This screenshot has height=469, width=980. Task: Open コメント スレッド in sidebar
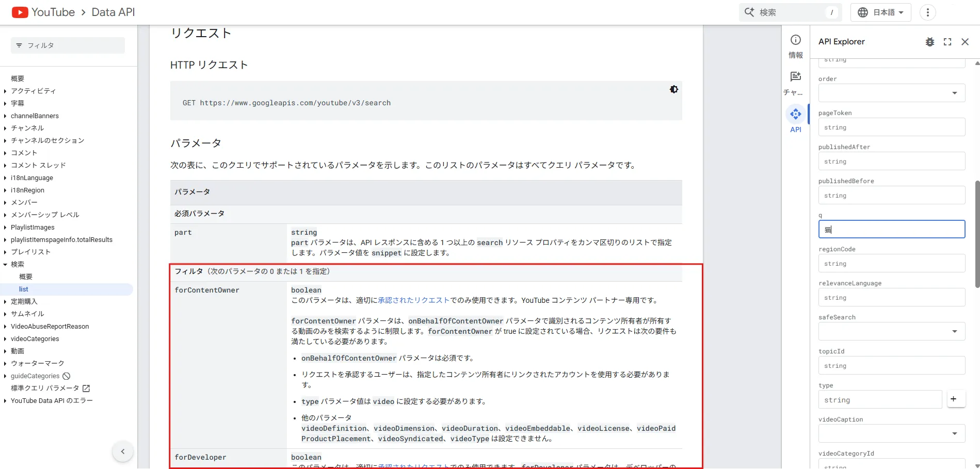click(x=38, y=165)
